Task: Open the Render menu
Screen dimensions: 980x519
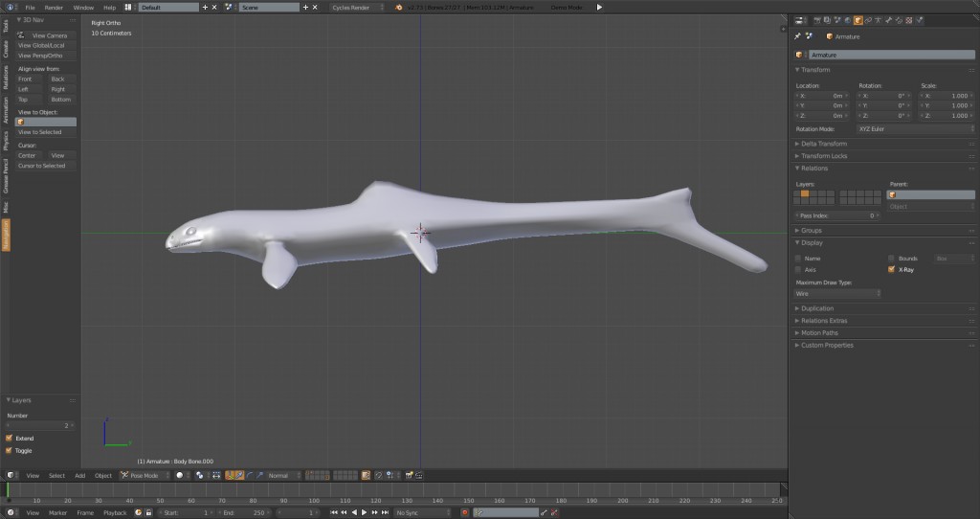Action: (54, 8)
